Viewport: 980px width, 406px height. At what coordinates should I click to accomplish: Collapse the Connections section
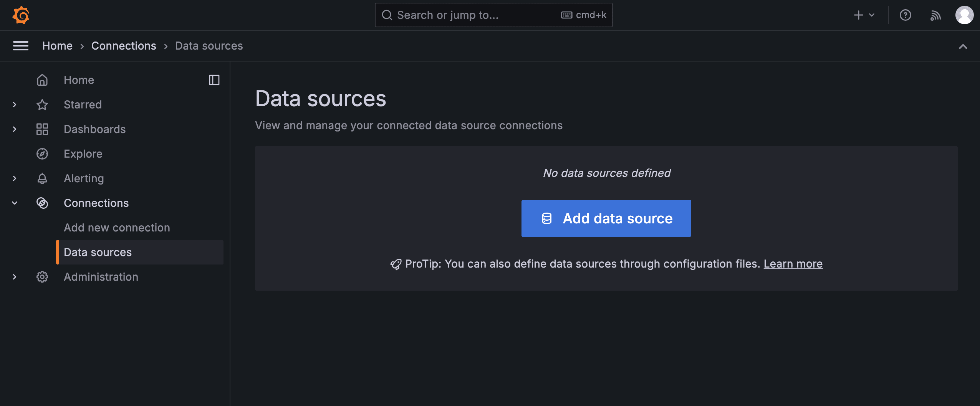[15, 203]
